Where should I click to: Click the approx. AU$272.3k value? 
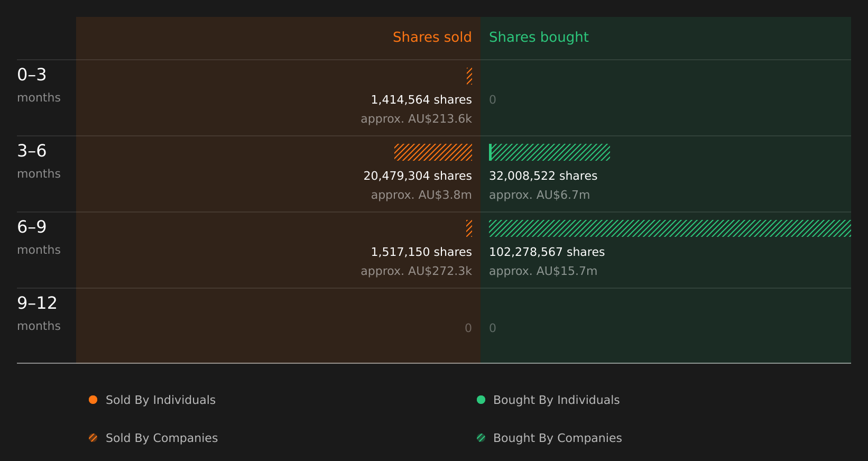point(416,271)
